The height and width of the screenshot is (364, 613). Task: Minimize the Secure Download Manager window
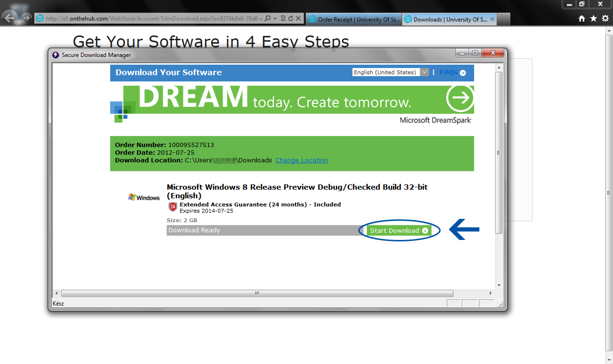(462, 53)
